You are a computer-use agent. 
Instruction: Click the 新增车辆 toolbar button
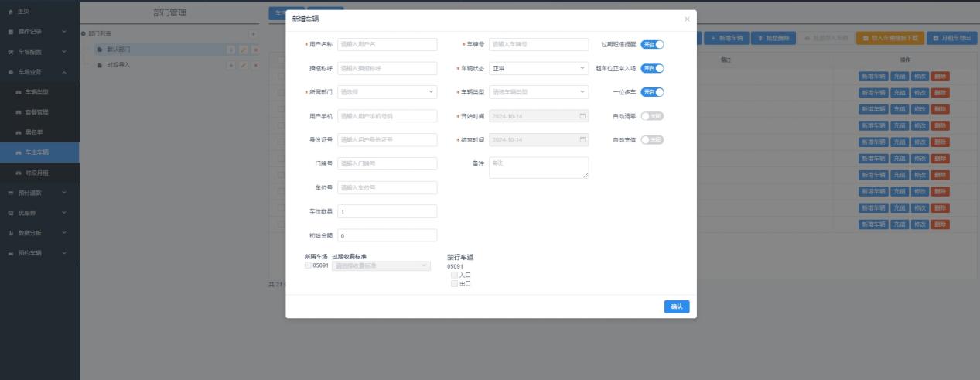(726, 38)
